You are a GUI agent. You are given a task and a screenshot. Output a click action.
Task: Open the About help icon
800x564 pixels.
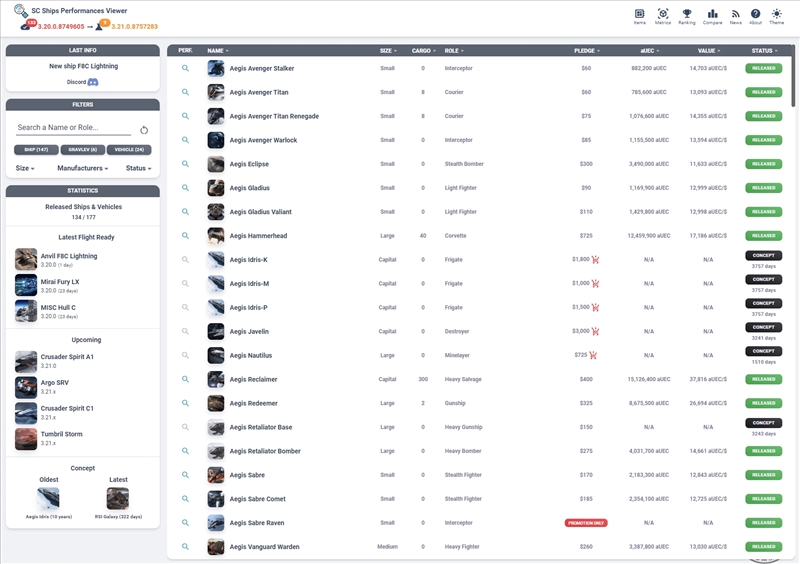pyautogui.click(x=756, y=14)
